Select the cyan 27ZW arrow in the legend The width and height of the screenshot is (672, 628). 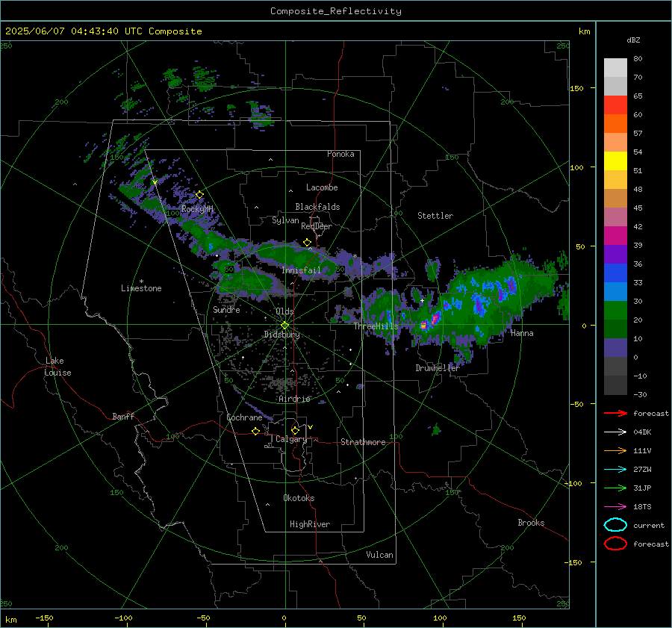point(615,470)
